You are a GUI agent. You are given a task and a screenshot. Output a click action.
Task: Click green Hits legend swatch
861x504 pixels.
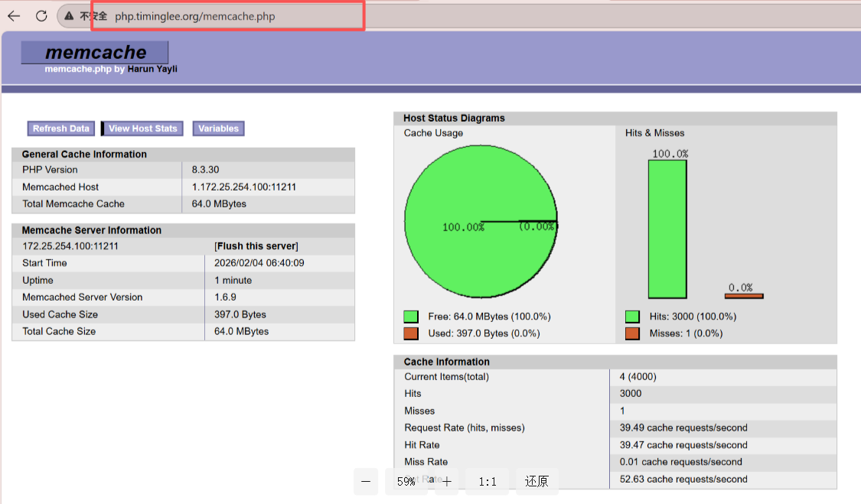click(632, 316)
